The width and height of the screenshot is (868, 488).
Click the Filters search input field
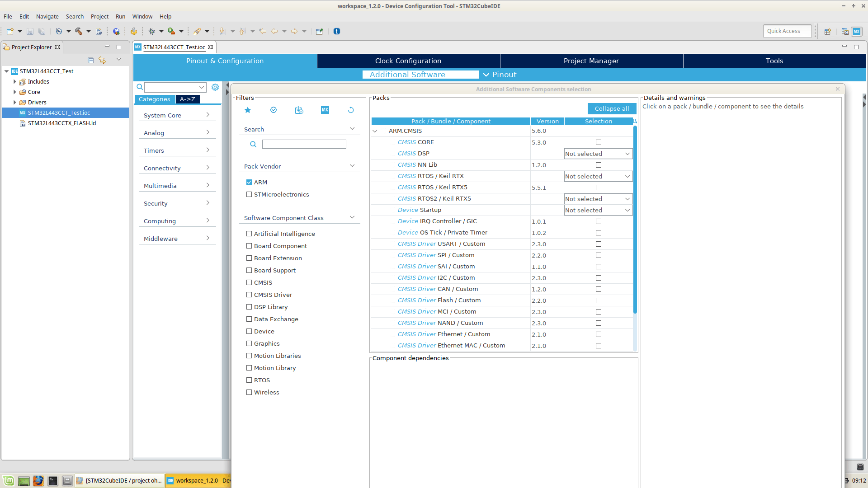pos(304,144)
